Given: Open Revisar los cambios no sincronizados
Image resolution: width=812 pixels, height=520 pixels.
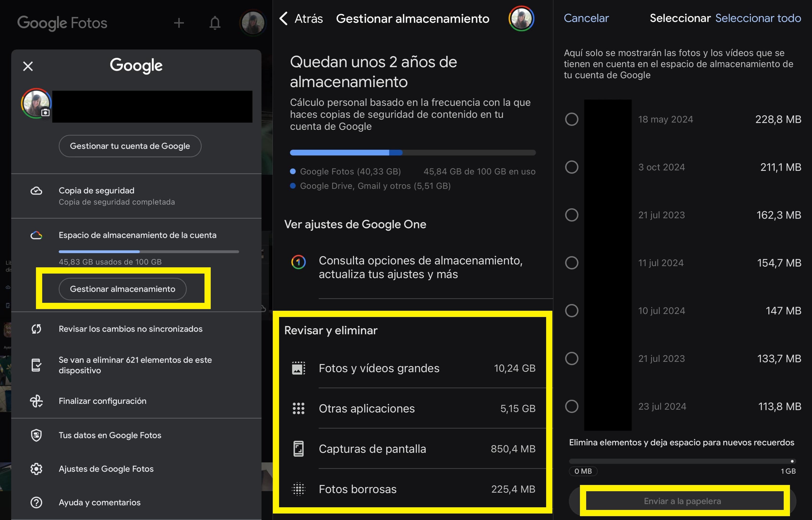Looking at the screenshot, I should 136,329.
